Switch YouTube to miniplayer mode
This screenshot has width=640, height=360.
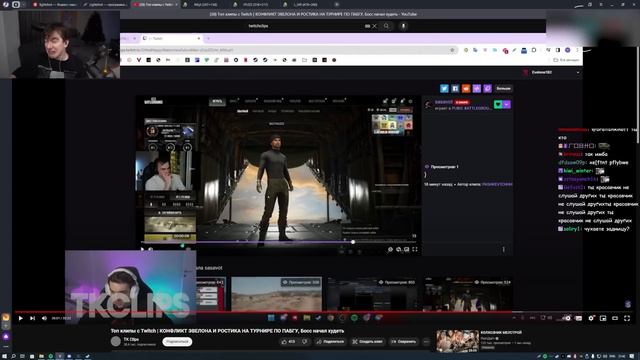(603, 318)
